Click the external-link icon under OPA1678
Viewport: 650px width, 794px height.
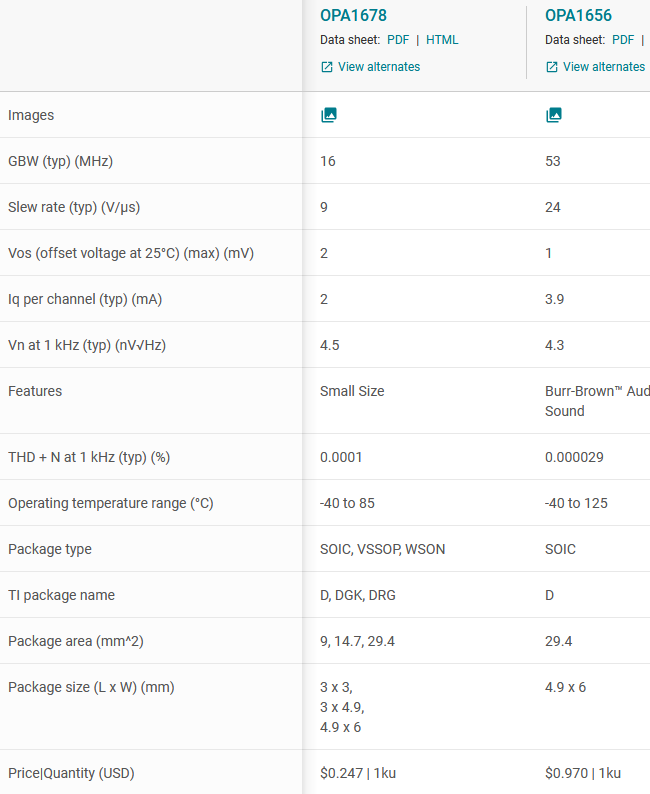pyautogui.click(x=327, y=67)
